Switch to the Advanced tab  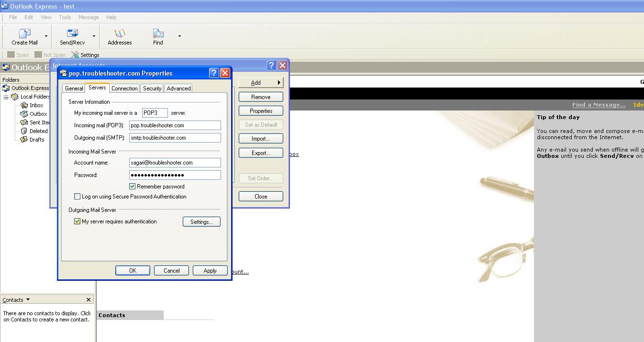pos(178,88)
